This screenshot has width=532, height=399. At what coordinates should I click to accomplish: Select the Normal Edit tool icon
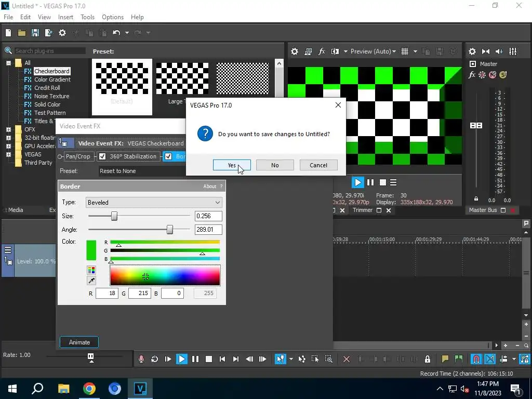pos(280,359)
